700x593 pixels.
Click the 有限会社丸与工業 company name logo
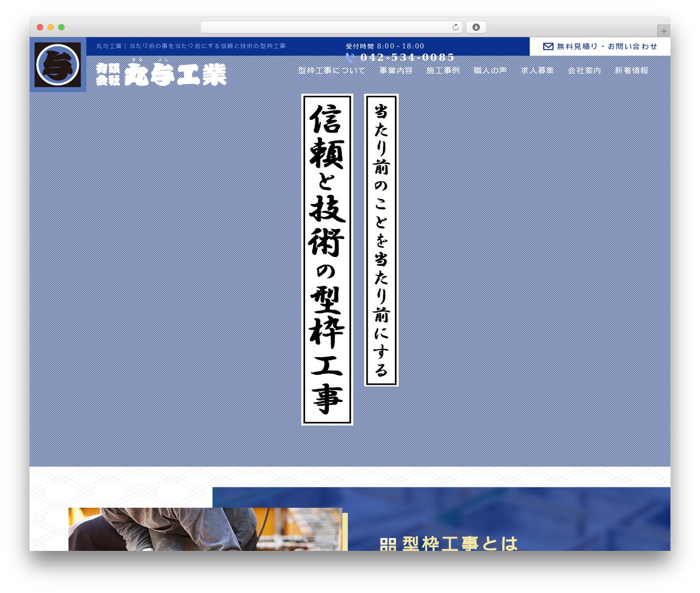click(x=161, y=73)
